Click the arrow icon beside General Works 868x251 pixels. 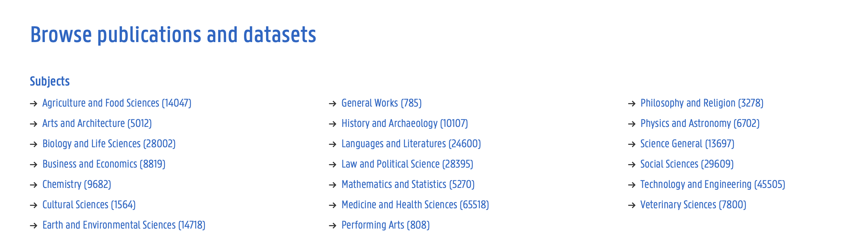coord(332,103)
